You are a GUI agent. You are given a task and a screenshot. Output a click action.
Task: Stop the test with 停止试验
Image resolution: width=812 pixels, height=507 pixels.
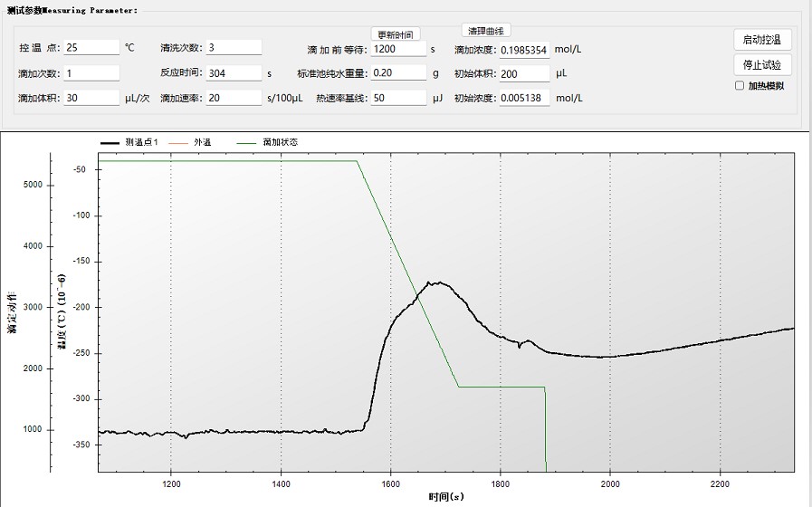pyautogui.click(x=763, y=65)
